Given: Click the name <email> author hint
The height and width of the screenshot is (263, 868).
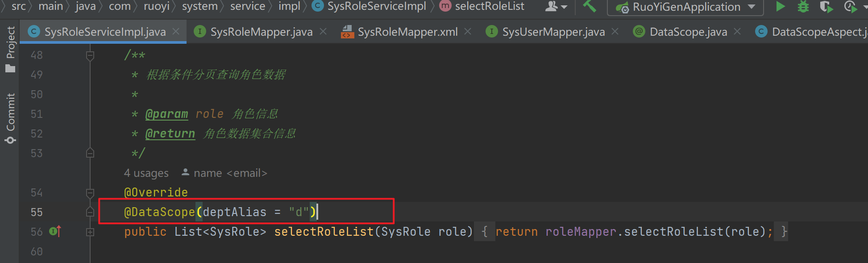Looking at the screenshot, I should tap(230, 173).
